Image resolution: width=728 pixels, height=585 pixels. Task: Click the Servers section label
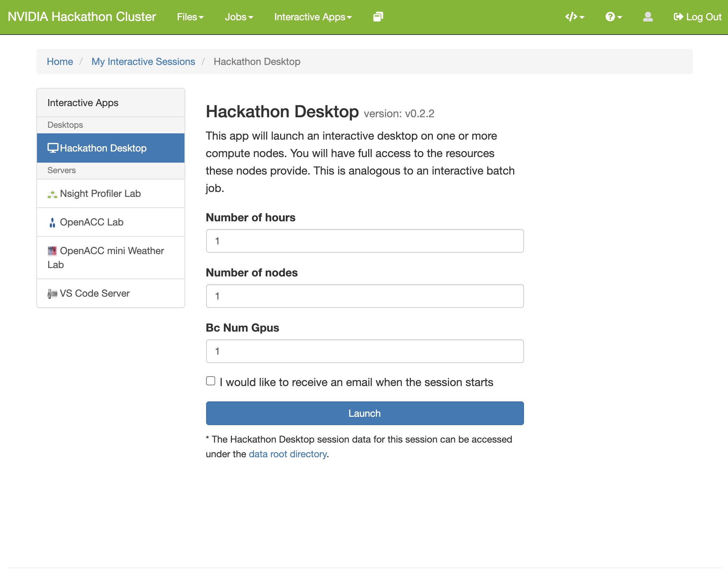62,170
